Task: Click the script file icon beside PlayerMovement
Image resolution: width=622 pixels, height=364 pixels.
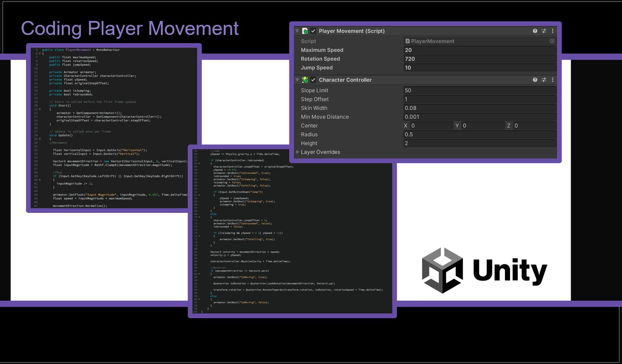Action: [x=407, y=41]
